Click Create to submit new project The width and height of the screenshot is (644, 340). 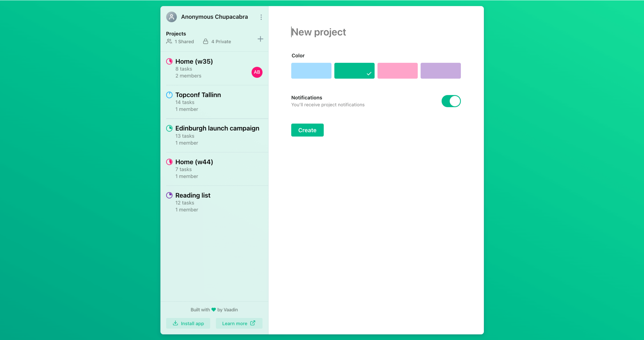click(x=307, y=130)
